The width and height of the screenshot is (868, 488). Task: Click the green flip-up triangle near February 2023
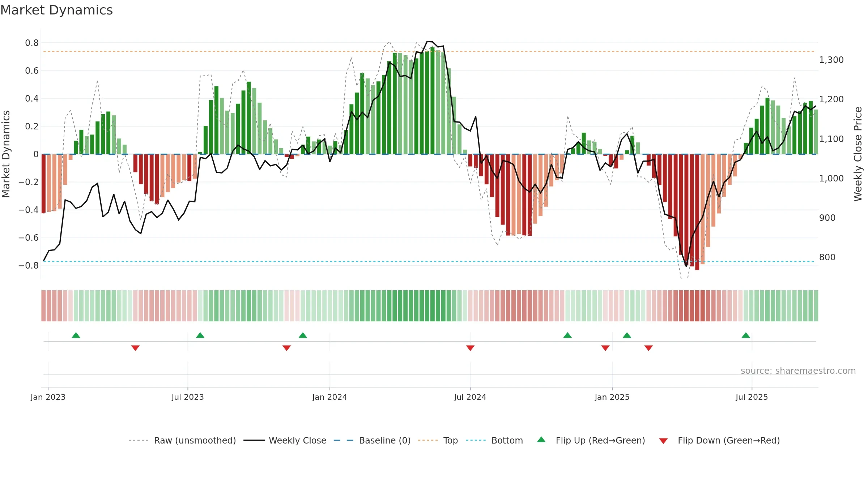tap(76, 335)
